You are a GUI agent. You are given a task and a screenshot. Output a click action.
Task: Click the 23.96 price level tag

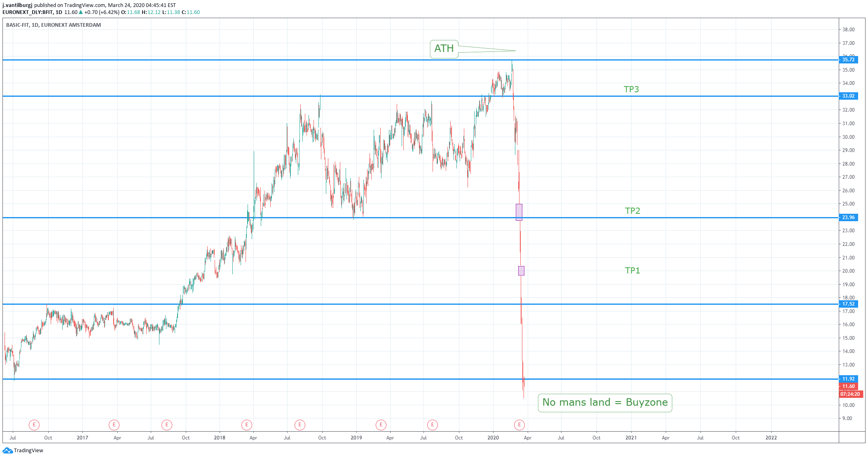click(848, 217)
